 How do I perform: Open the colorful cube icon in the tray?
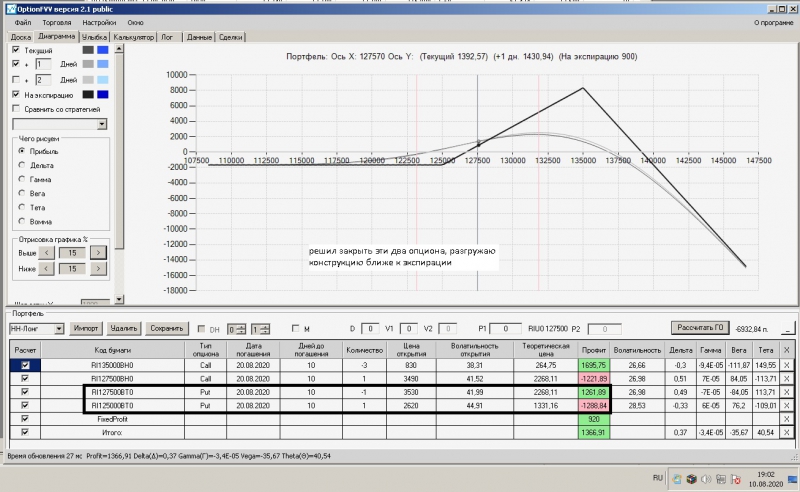coord(691,479)
